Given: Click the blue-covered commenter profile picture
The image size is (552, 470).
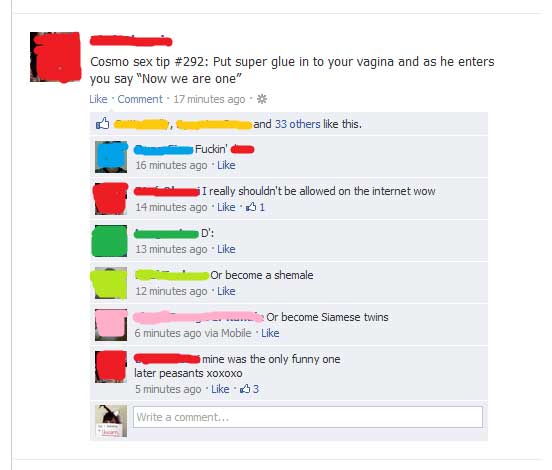Looking at the screenshot, I should pos(111,157).
